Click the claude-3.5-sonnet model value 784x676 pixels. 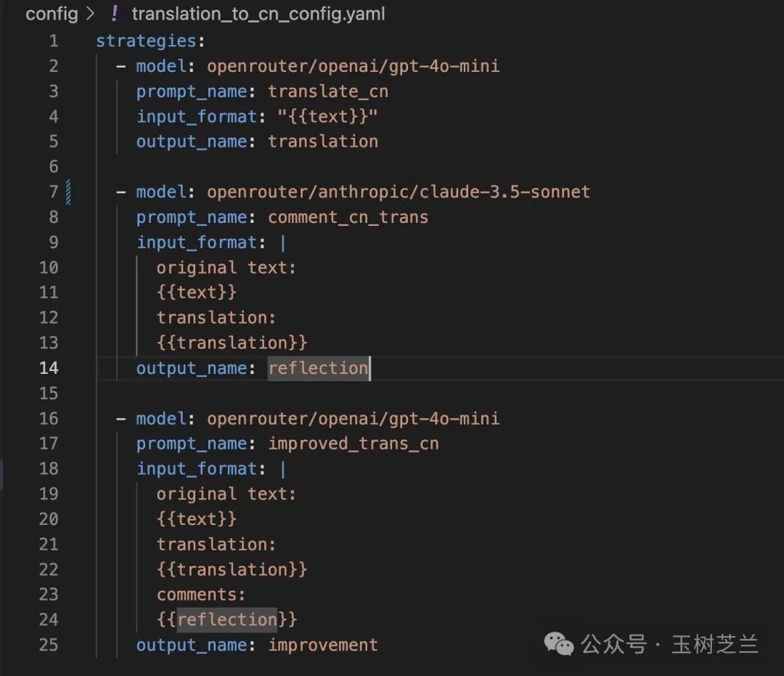(399, 192)
